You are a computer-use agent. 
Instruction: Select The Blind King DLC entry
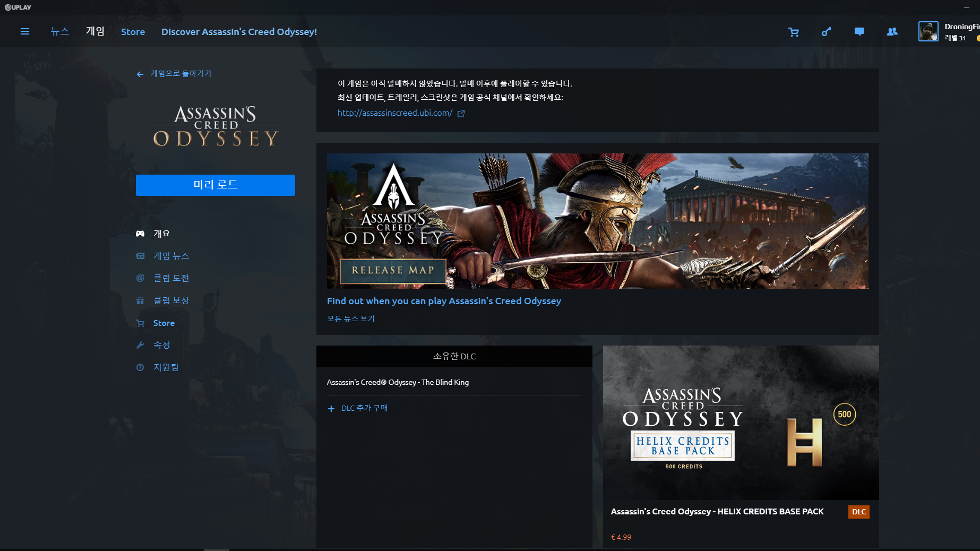398,382
